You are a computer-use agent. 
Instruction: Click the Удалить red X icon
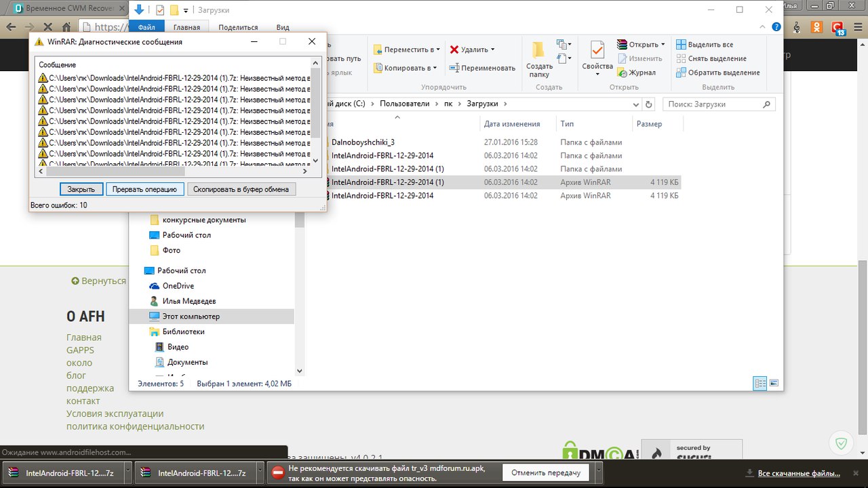(x=454, y=49)
